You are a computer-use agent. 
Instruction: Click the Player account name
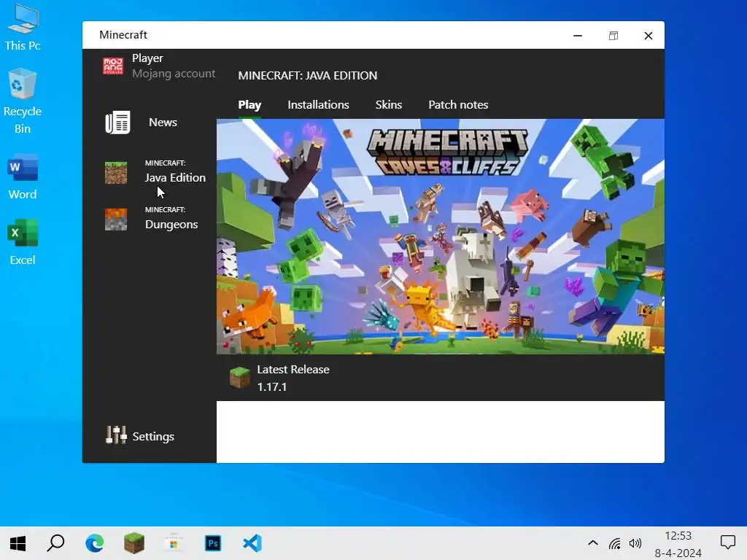(x=147, y=58)
